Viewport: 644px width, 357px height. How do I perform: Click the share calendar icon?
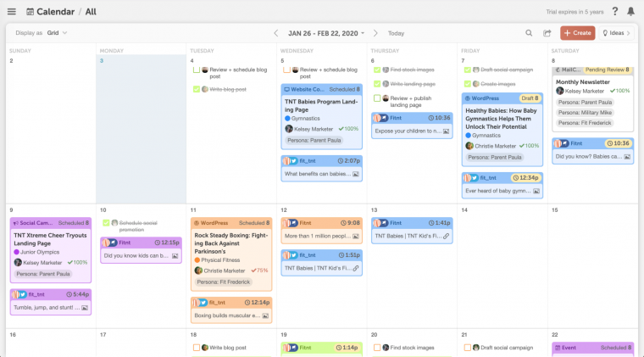pos(547,33)
